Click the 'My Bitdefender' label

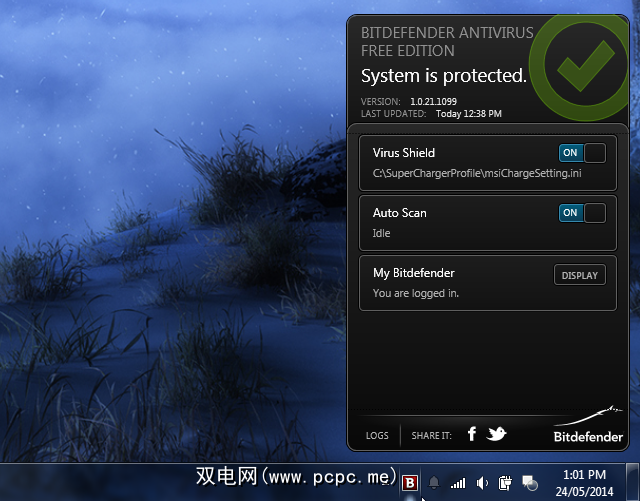click(x=413, y=273)
